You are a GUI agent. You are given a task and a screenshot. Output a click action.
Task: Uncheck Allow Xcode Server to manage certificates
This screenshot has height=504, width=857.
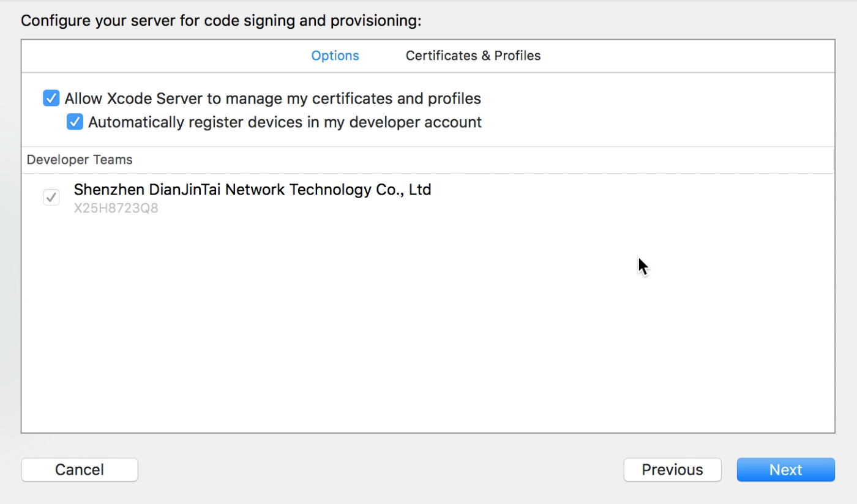coord(51,98)
